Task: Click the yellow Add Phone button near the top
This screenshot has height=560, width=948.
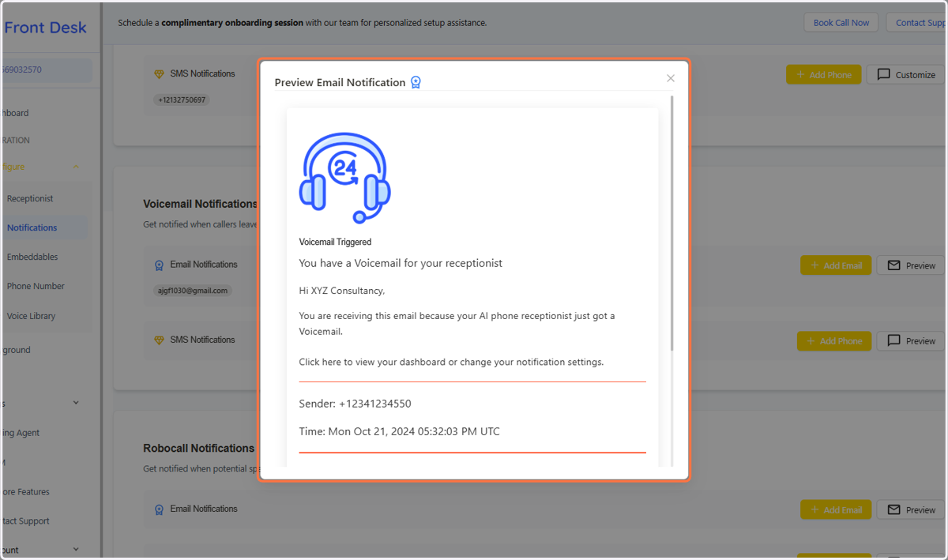Action: 823,74
